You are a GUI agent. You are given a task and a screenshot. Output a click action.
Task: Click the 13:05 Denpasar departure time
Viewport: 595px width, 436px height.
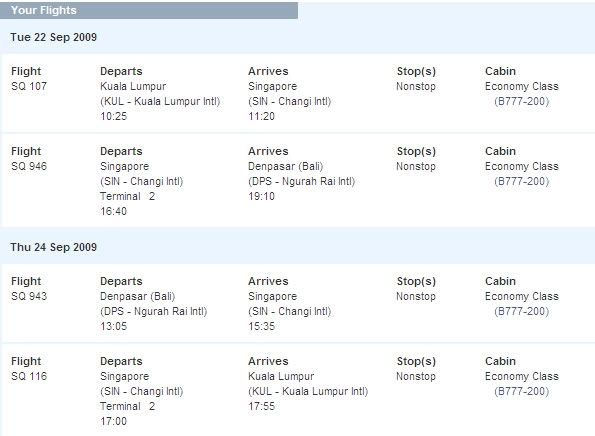pyautogui.click(x=113, y=326)
